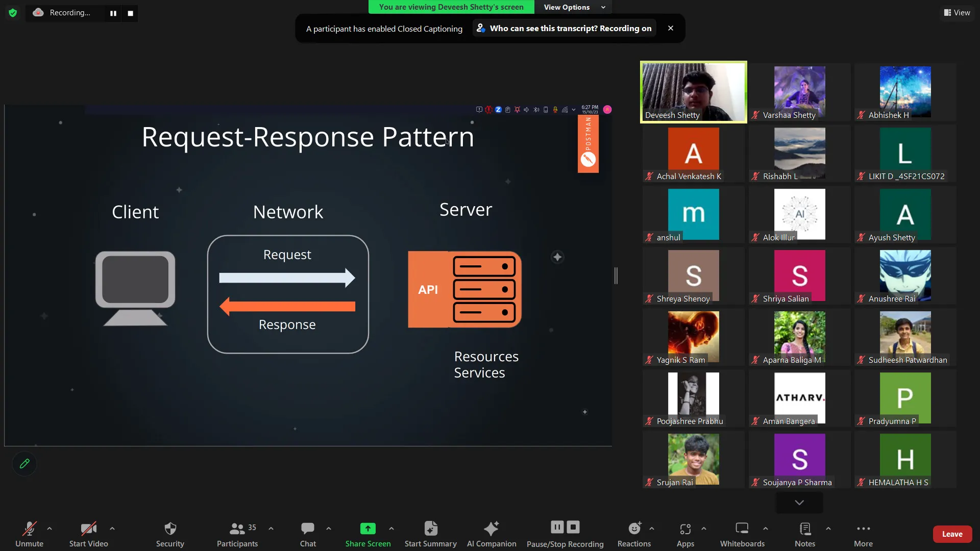Pause the meeting recording
The image size is (980, 551).
pos(557,527)
